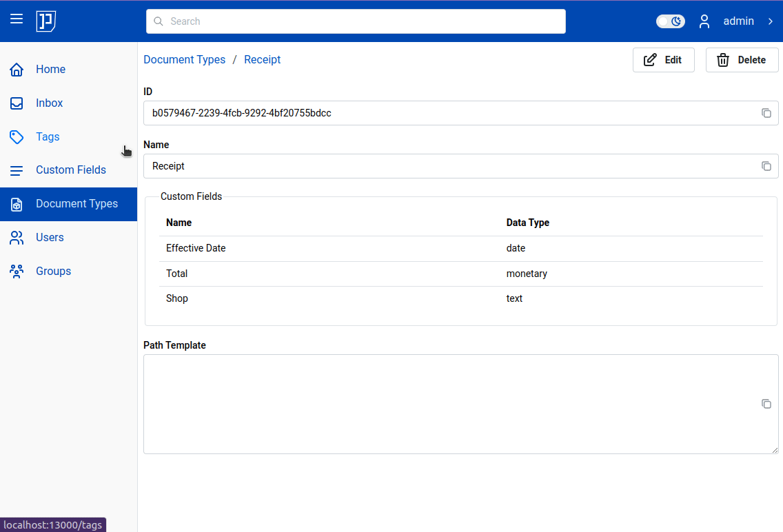This screenshot has width=783, height=532.
Task: Expand the admin account chevron
Action: click(771, 21)
